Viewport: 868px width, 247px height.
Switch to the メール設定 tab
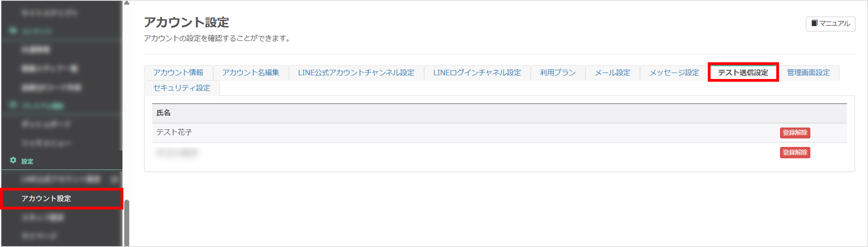coord(612,73)
